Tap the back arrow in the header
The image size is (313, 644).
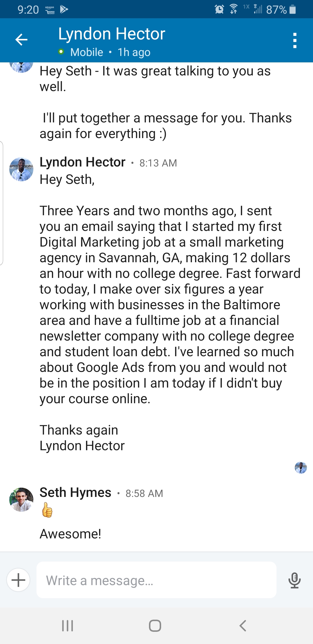click(x=21, y=40)
